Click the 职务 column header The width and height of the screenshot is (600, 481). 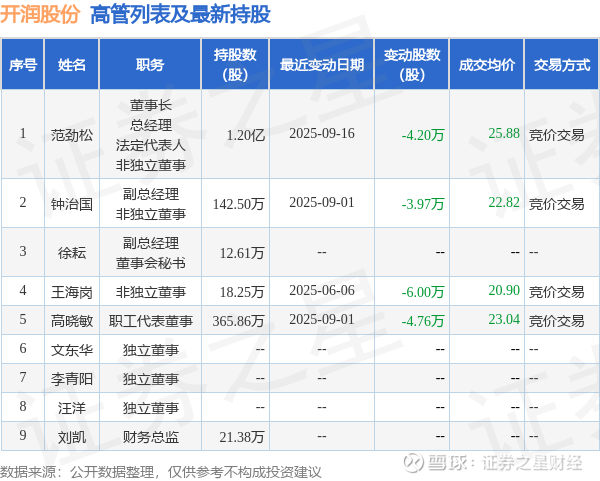pyautogui.click(x=150, y=65)
